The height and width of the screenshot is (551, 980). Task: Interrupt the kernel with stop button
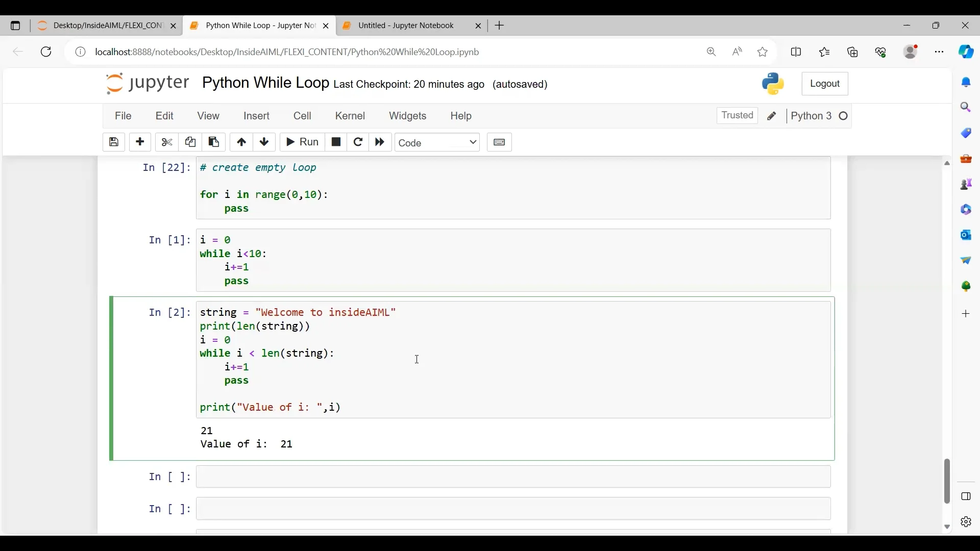coord(336,142)
